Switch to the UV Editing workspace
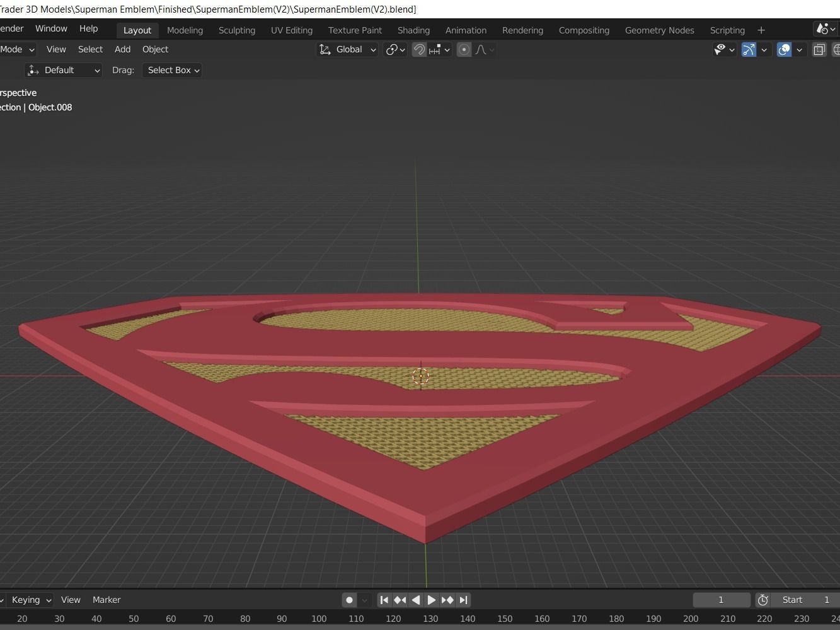840x630 pixels. (292, 30)
